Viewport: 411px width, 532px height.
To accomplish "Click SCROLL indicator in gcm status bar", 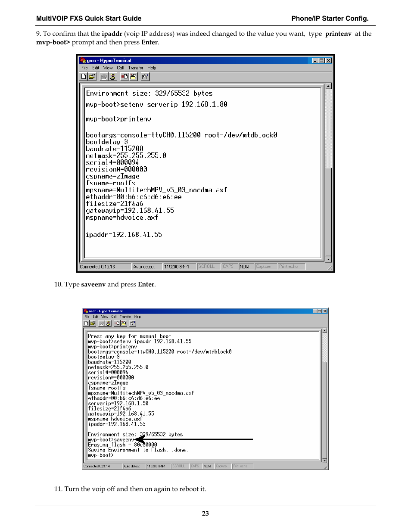I will click(209, 267).
